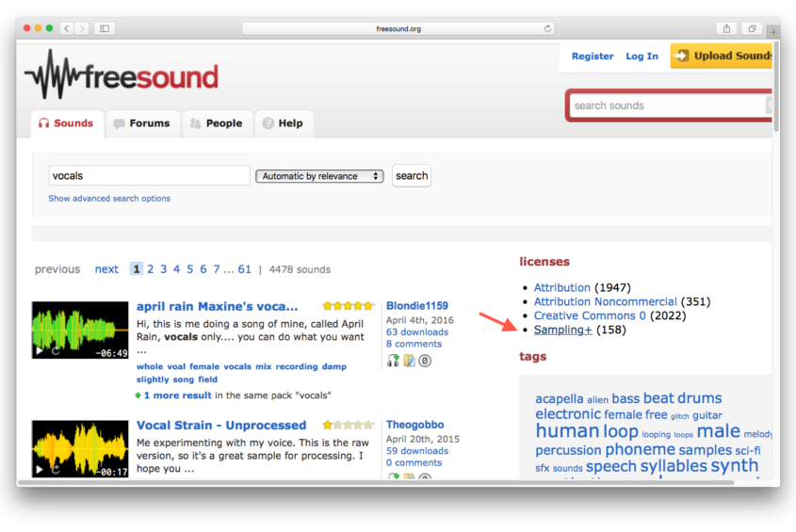Image resolution: width=796 pixels, height=532 pixels.
Task: Reload the freesound.org page
Action: [547, 28]
